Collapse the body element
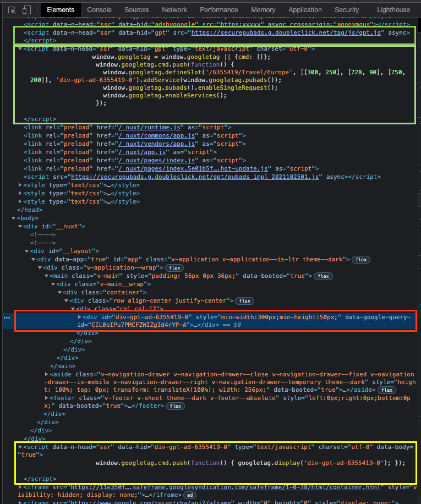The height and width of the screenshot is (504, 421). [x=14, y=218]
